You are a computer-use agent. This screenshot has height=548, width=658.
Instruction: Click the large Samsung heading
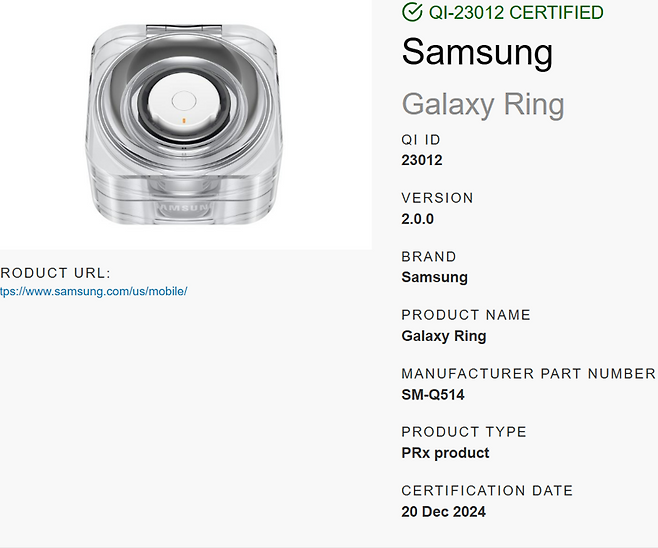477,53
